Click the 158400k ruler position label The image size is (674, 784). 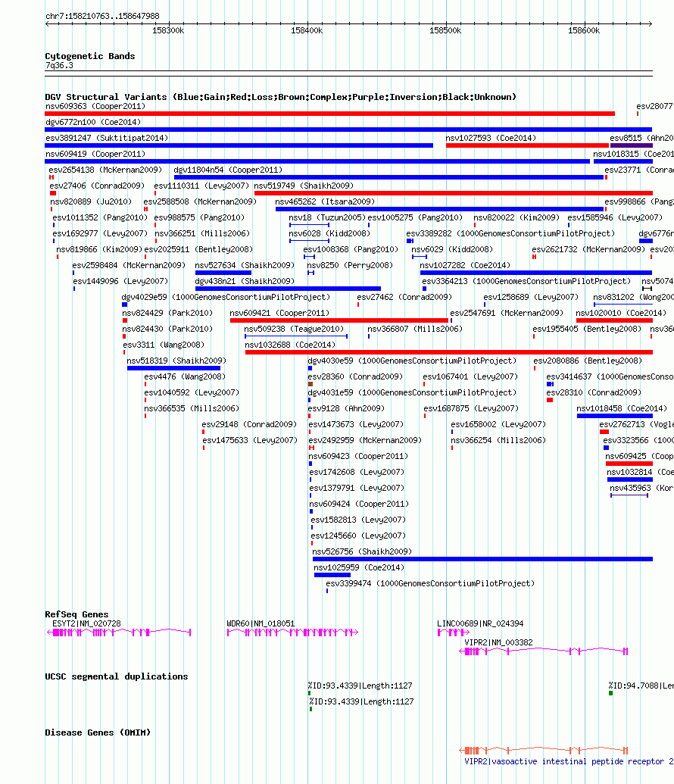[307, 31]
